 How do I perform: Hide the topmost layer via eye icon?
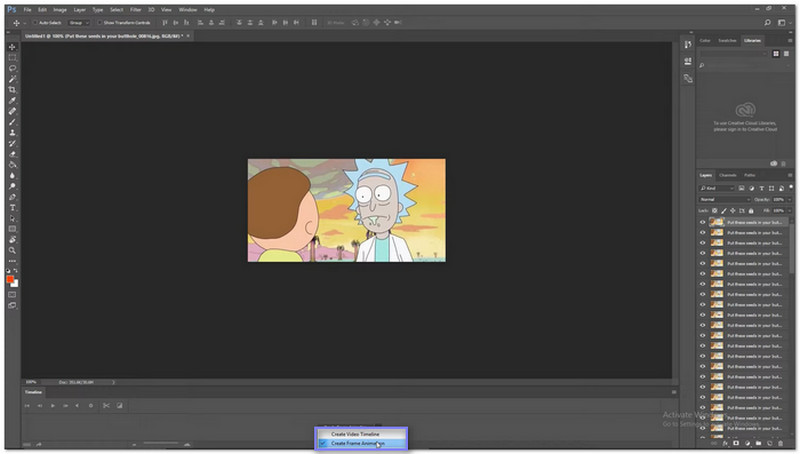[703, 222]
